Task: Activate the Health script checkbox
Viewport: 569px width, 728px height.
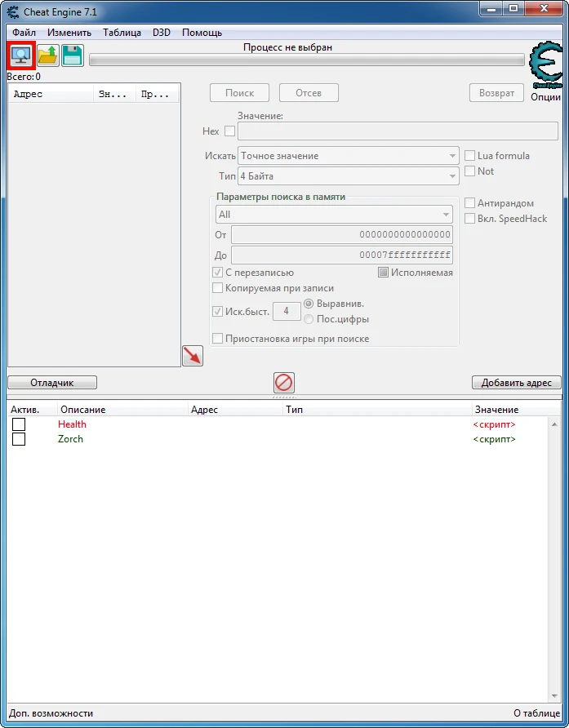Action: pyautogui.click(x=19, y=424)
